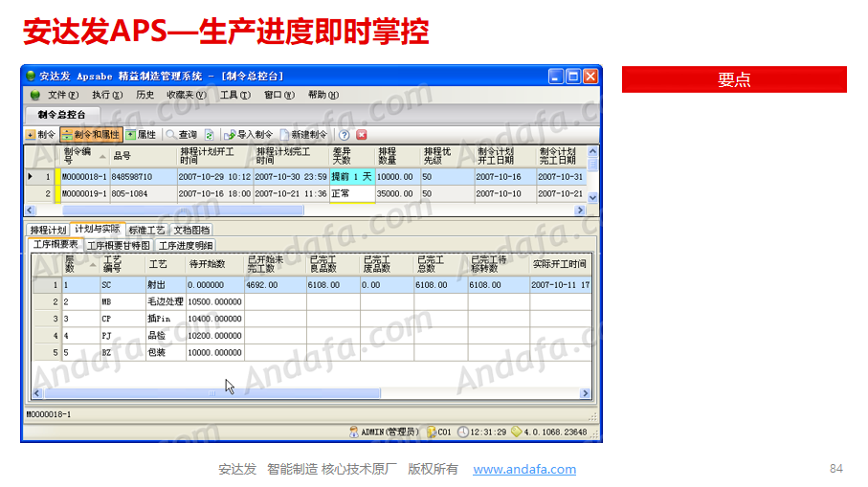This screenshot has width=868, height=487.
Task: Open the 查询 search tool
Action: (182, 135)
